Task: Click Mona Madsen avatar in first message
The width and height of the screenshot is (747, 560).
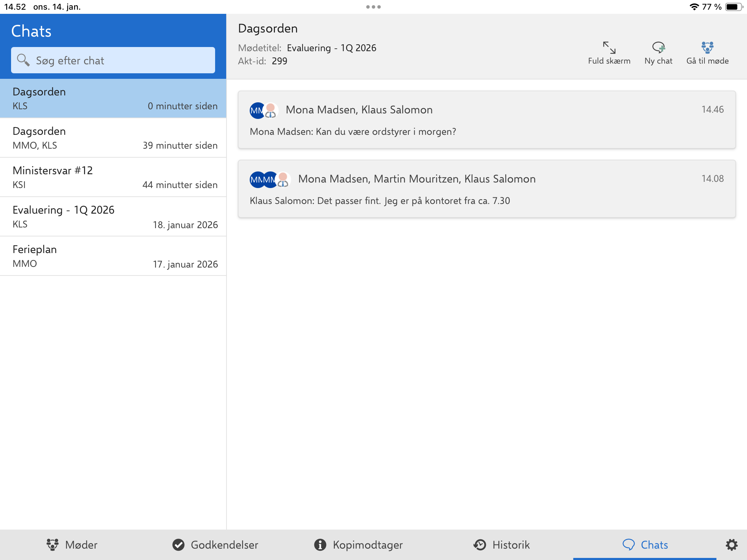Action: 257,111
